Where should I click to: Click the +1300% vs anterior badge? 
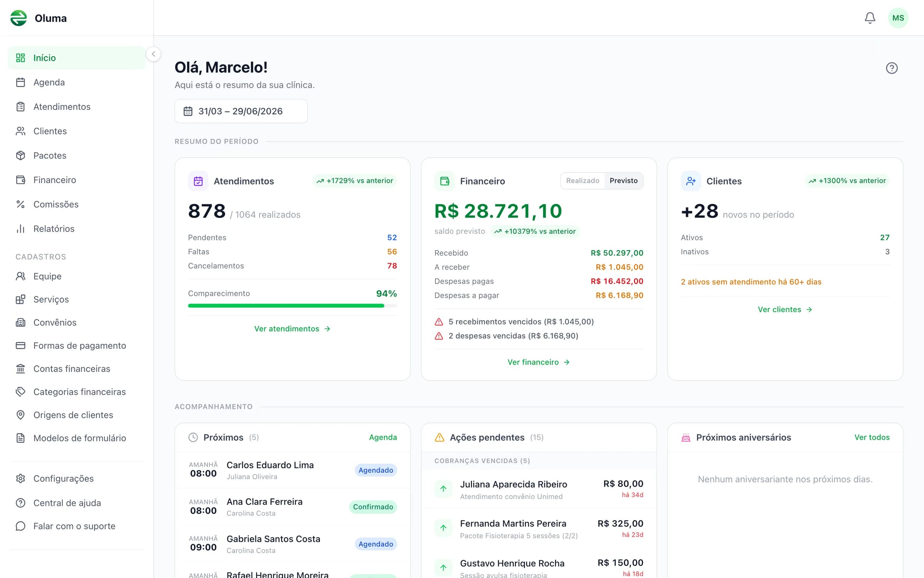click(x=847, y=181)
